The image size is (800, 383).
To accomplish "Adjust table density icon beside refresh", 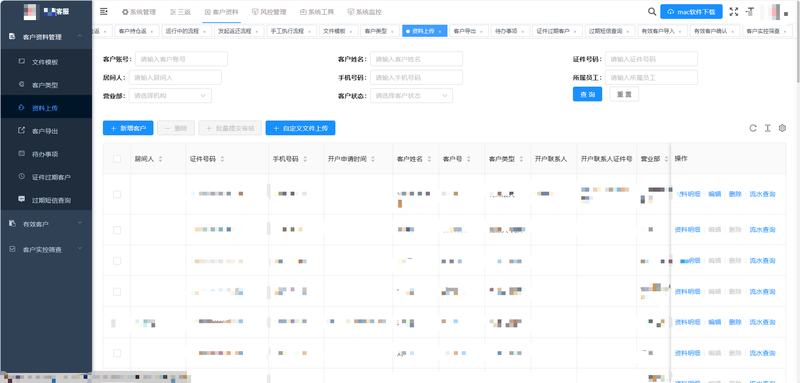I will click(767, 128).
